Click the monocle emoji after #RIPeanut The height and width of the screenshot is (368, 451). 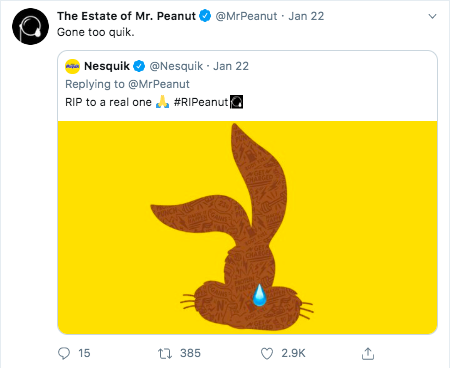pyautogui.click(x=237, y=102)
